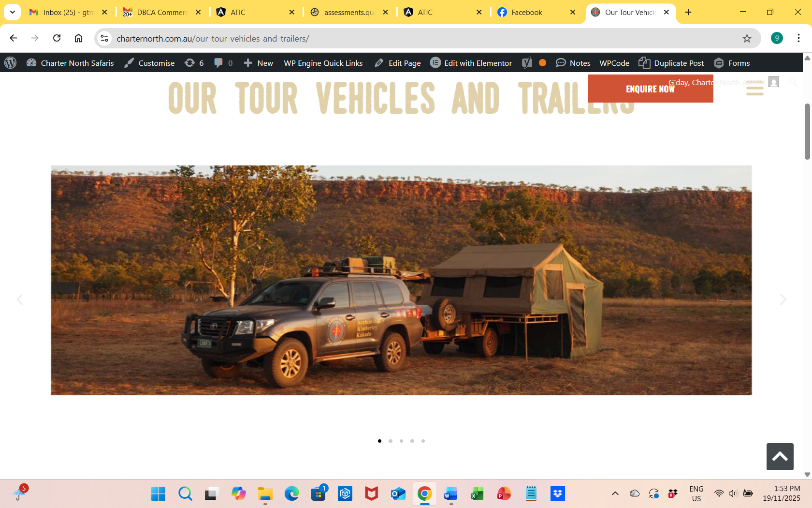The width and height of the screenshot is (812, 508).
Task: Click the Enquire Now button
Action: tap(650, 89)
